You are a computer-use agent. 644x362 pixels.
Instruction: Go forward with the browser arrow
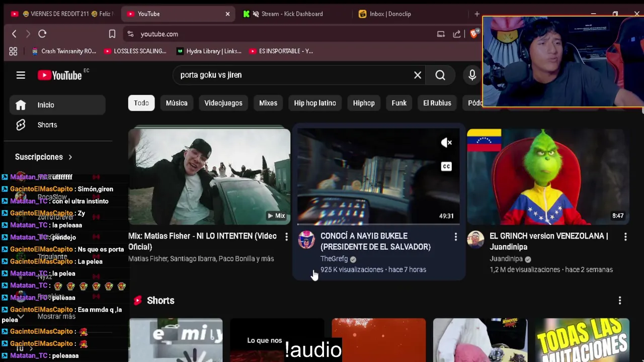[28, 34]
